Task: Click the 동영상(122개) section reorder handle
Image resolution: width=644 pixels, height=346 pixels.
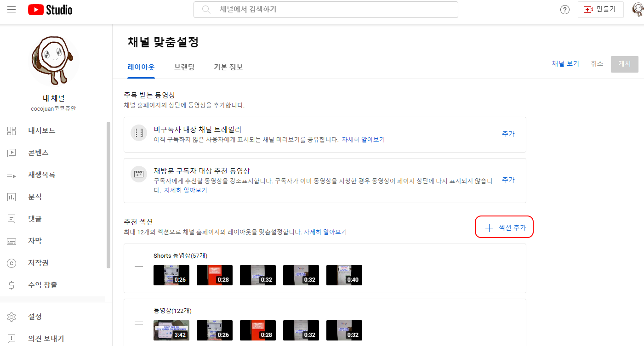Action: tap(139, 323)
